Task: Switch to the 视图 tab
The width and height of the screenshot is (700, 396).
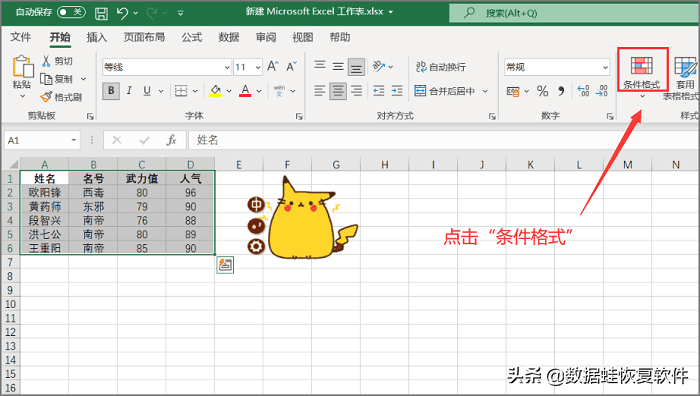Action: coord(303,37)
